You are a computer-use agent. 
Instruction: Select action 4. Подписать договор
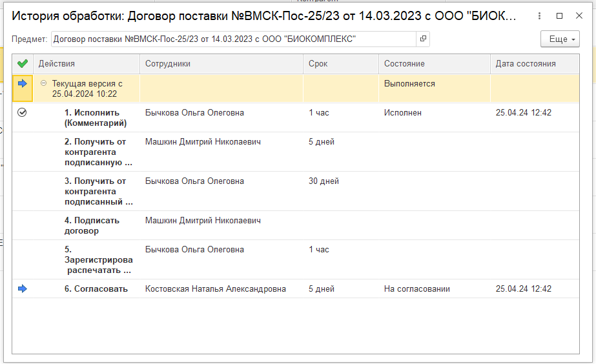pos(92,226)
